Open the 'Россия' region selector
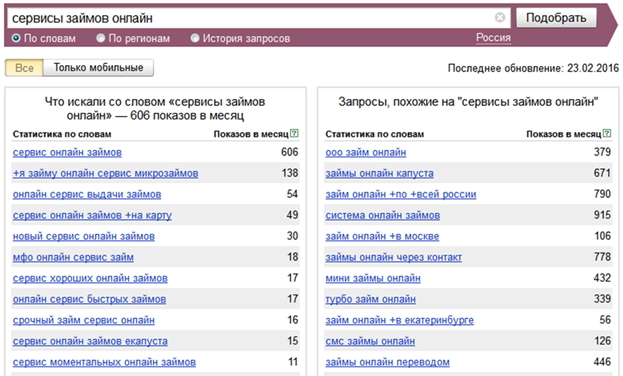623x376 pixels. coord(493,38)
